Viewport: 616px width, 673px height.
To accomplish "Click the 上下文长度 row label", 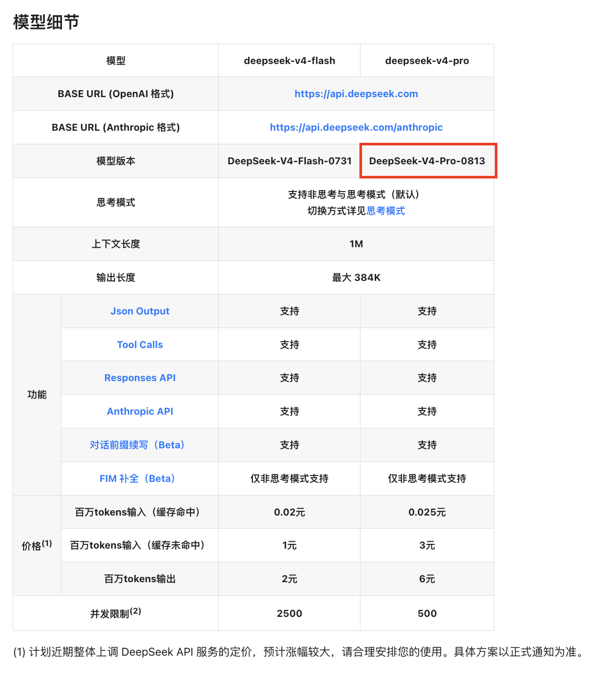I will [x=116, y=244].
